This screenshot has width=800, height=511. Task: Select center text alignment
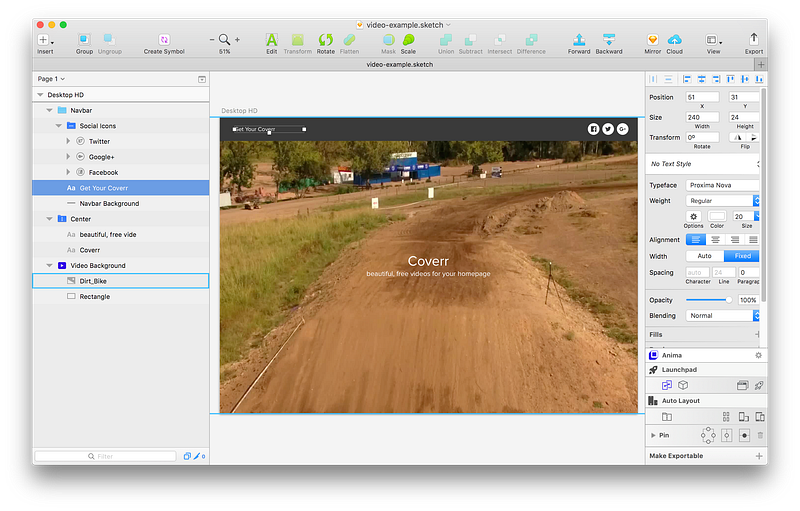(715, 240)
